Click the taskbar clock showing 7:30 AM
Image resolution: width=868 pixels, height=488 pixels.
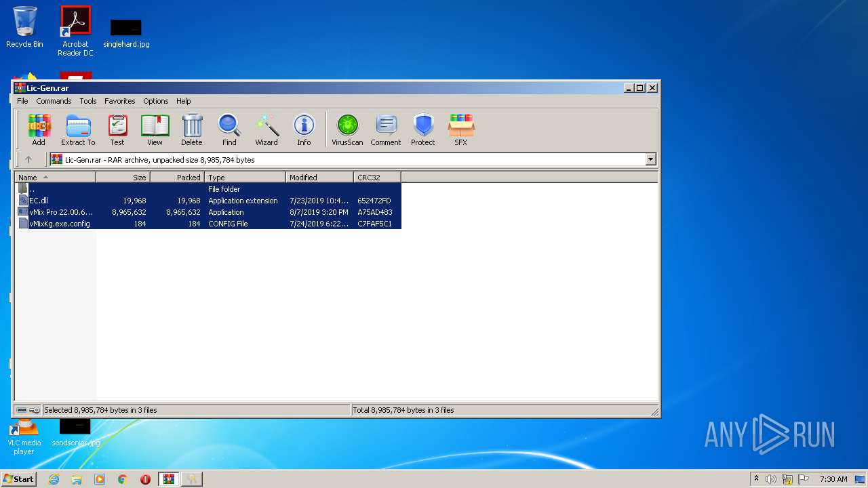pos(833,479)
